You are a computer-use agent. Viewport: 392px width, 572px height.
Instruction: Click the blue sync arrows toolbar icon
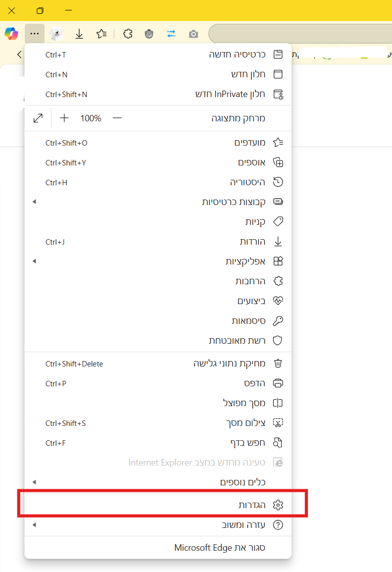tap(171, 34)
